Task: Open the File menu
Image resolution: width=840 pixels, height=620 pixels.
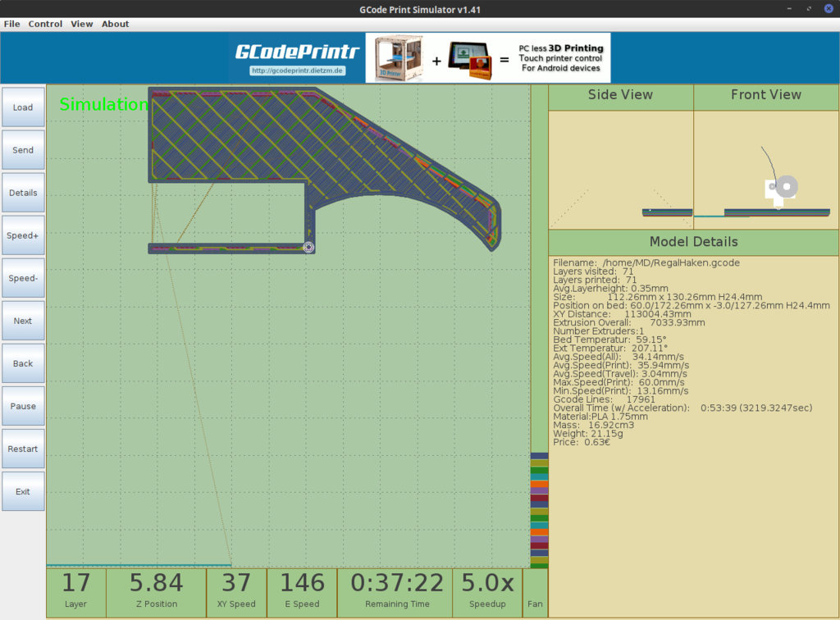Action: click(12, 24)
